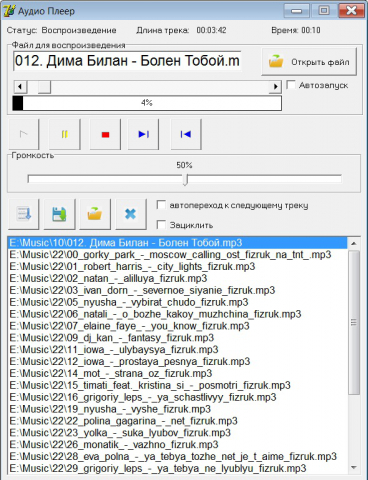Viewport: 368px width, 480px height.
Task: Select 14_mot strana_oz track
Action: click(x=177, y=373)
